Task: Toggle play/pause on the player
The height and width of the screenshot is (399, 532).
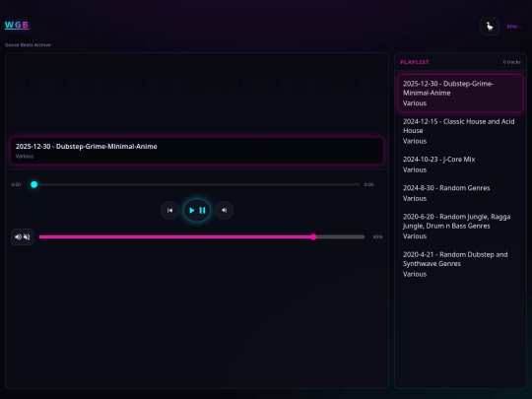Action: tap(197, 211)
